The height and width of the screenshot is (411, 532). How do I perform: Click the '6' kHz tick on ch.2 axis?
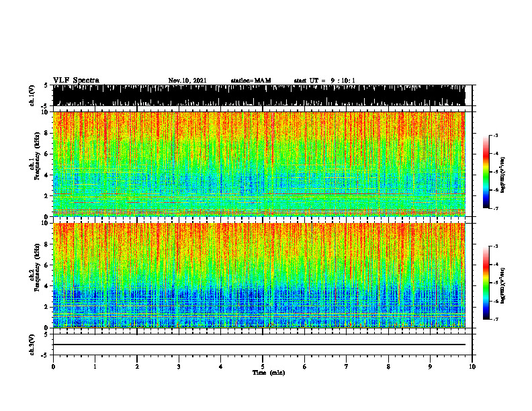tap(47, 265)
